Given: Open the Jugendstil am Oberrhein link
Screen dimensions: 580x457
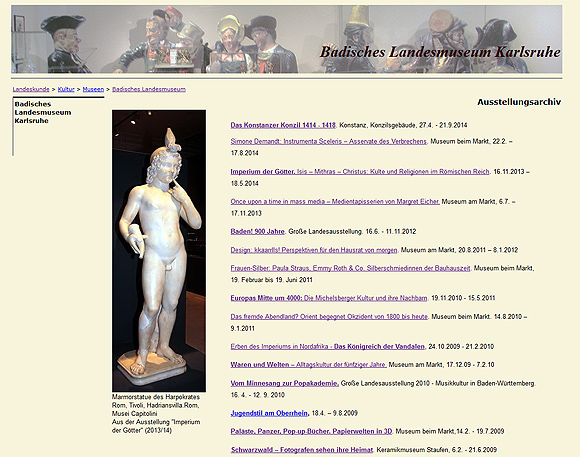Looking at the screenshot, I should (x=269, y=413).
